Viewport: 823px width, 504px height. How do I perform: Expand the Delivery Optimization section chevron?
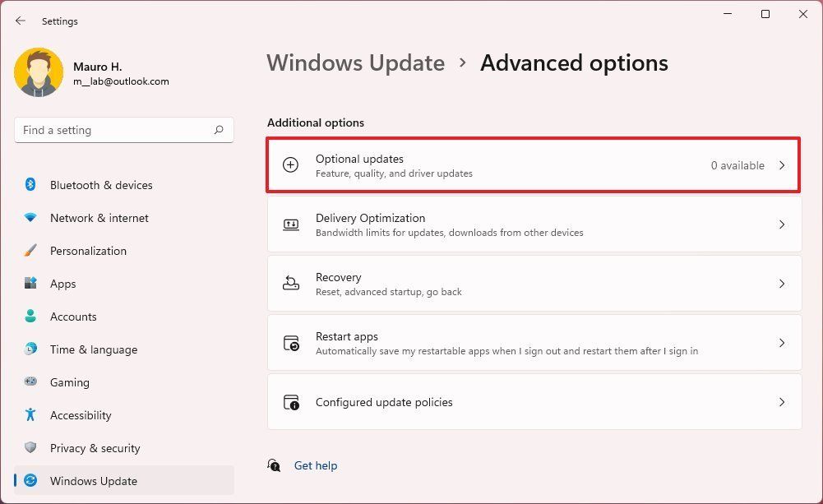tap(782, 224)
